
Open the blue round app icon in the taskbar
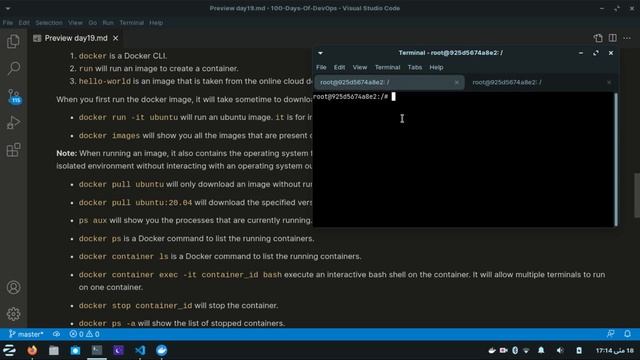tap(162, 350)
